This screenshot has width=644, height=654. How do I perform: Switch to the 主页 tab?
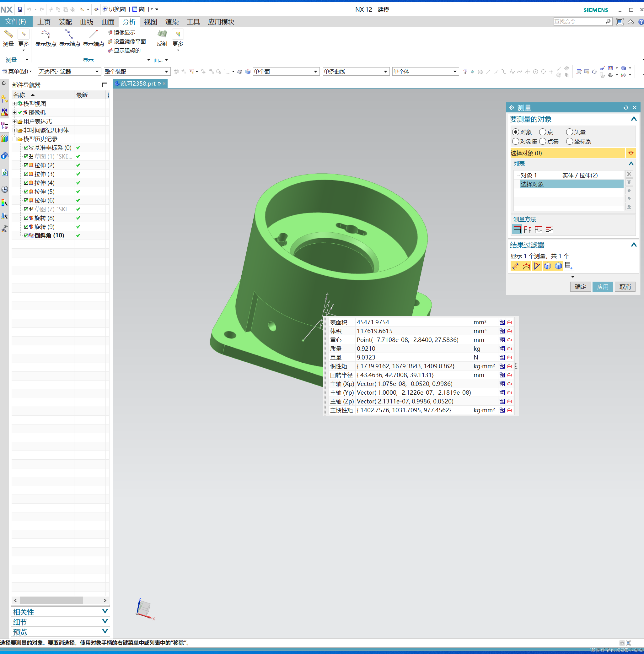pos(44,22)
